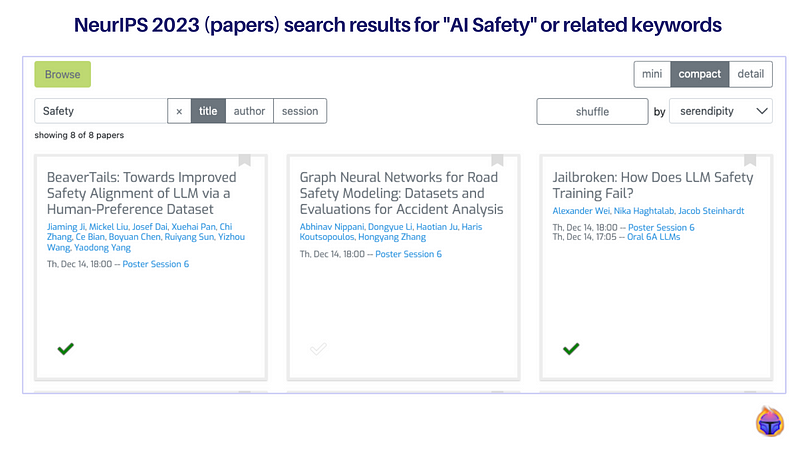
Task: Open the Oral 6A LLMs session link
Action: tap(654, 237)
